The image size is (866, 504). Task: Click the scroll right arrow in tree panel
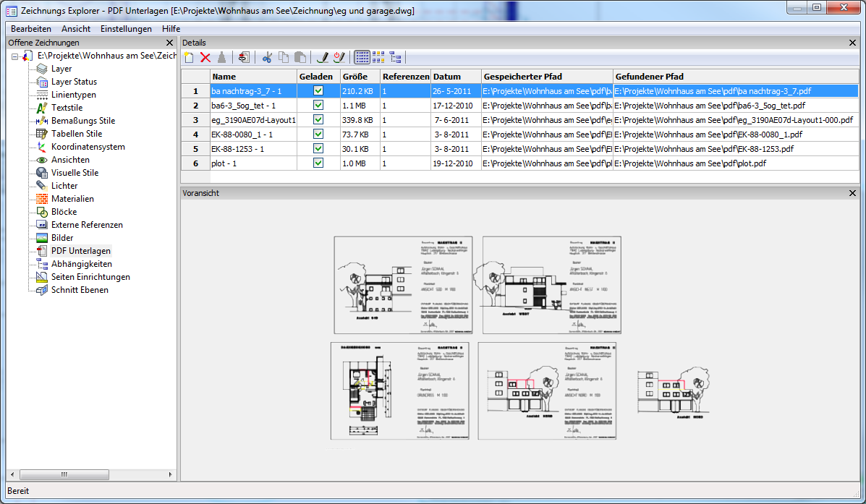[170, 475]
